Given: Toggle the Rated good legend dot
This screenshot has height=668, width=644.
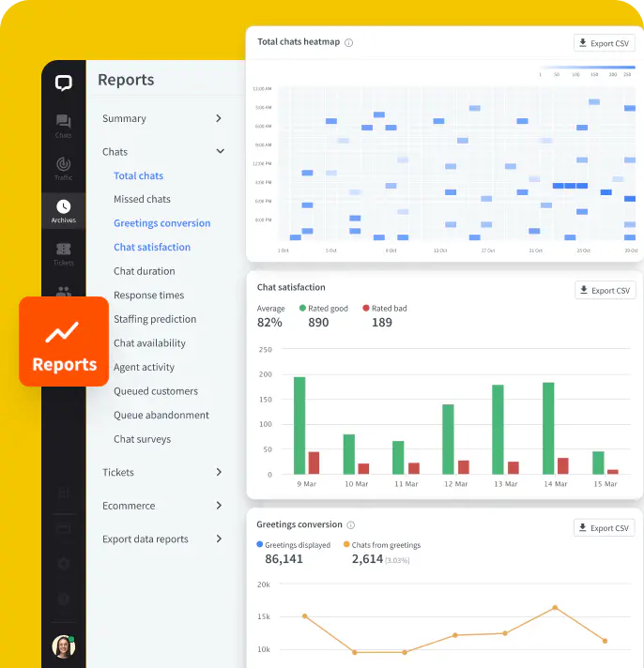Looking at the screenshot, I should (302, 308).
